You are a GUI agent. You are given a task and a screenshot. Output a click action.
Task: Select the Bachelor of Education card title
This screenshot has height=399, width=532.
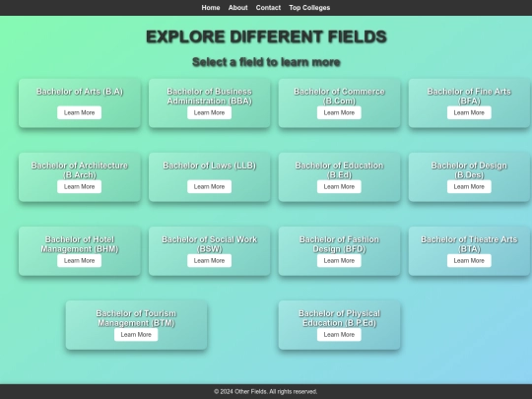339,170
